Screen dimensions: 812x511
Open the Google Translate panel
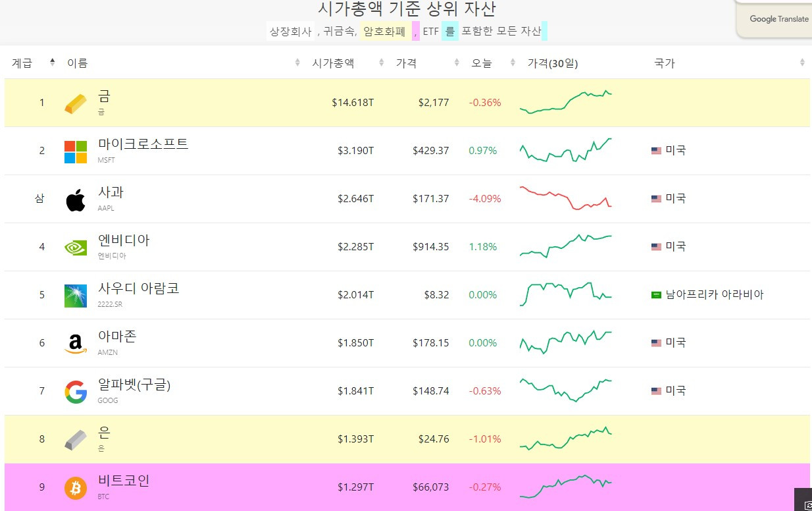(774, 19)
